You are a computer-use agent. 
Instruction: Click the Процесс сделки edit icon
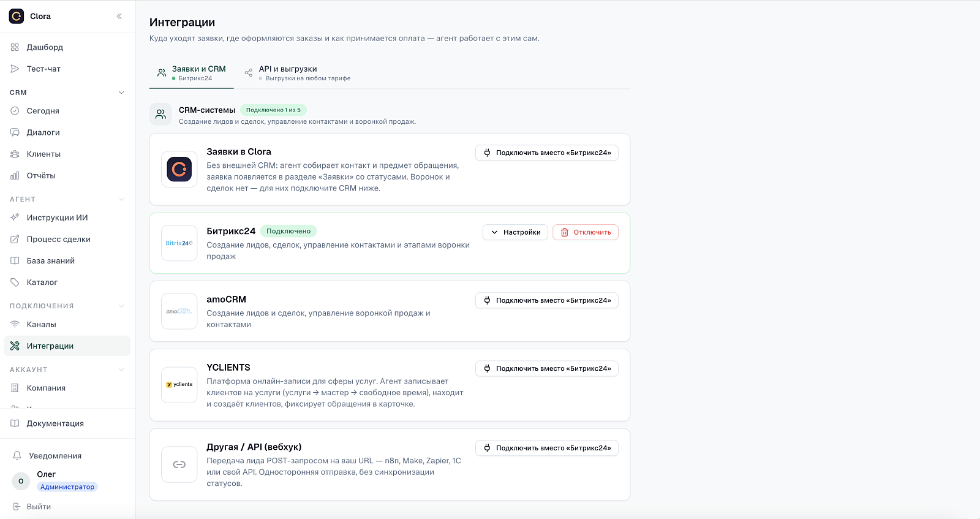point(15,239)
